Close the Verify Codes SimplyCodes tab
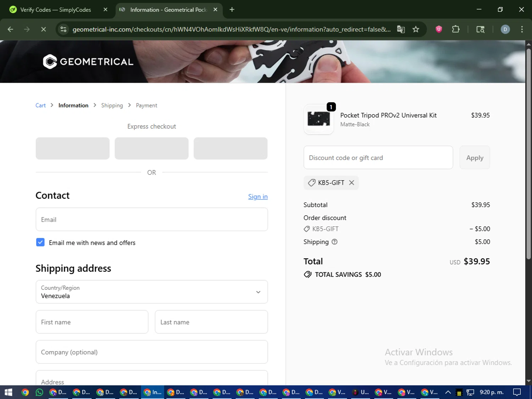Screen dimensions: 532x399 105,10
